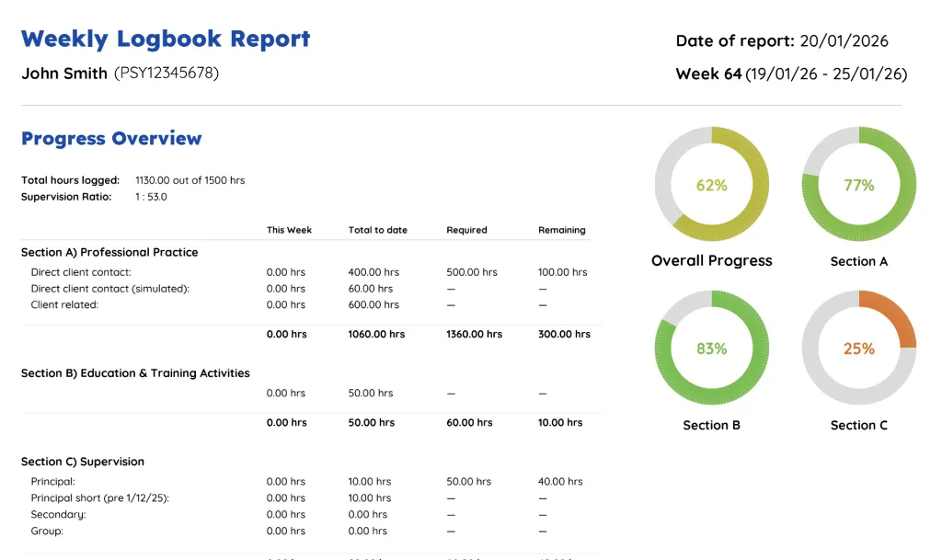
Task: Click the 77% value in Section A chart
Action: [857, 183]
